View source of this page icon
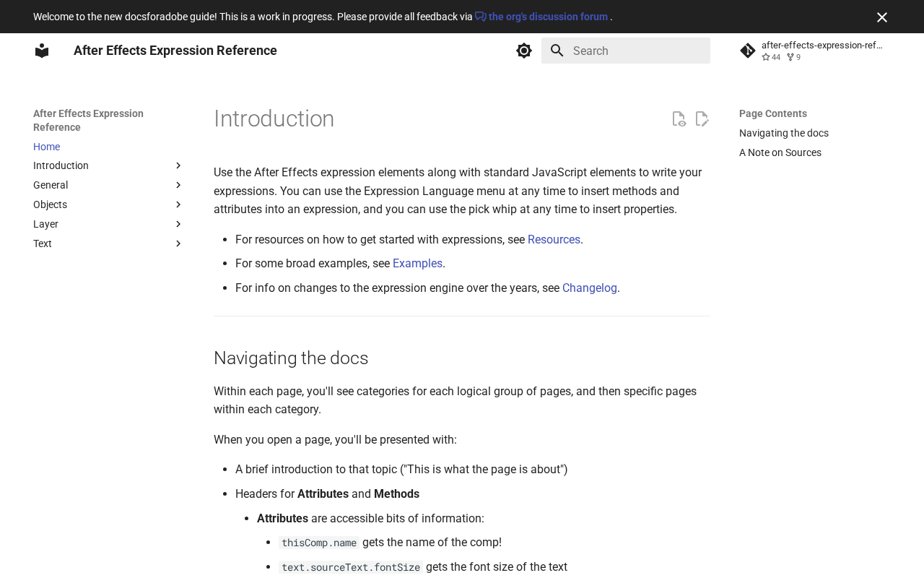Image resolution: width=924 pixels, height=578 pixels. tap(679, 119)
